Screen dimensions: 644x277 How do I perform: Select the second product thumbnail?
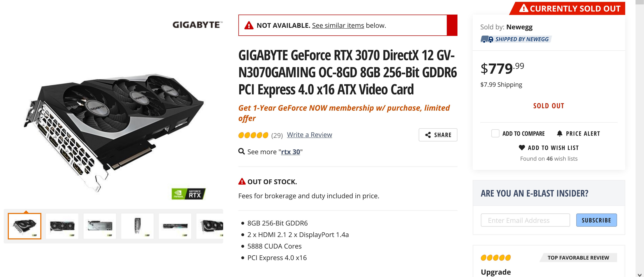point(62,226)
